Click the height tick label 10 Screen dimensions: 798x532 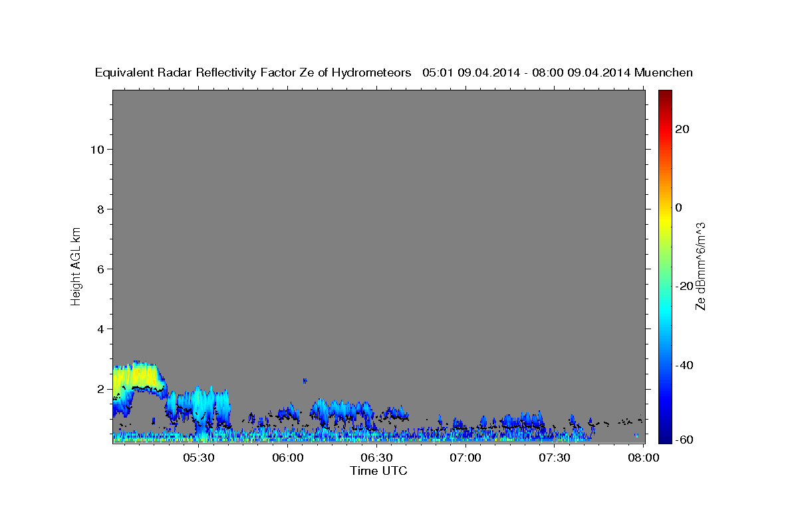point(97,149)
